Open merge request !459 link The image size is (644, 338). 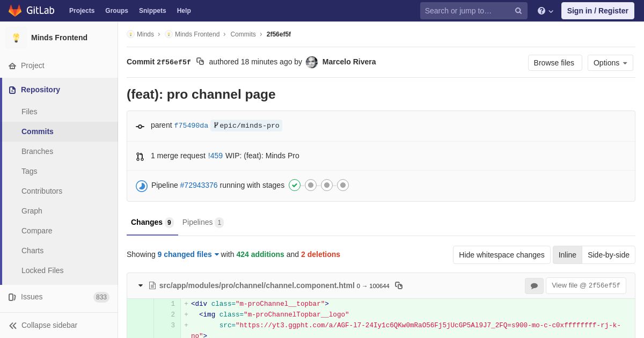[x=215, y=156]
